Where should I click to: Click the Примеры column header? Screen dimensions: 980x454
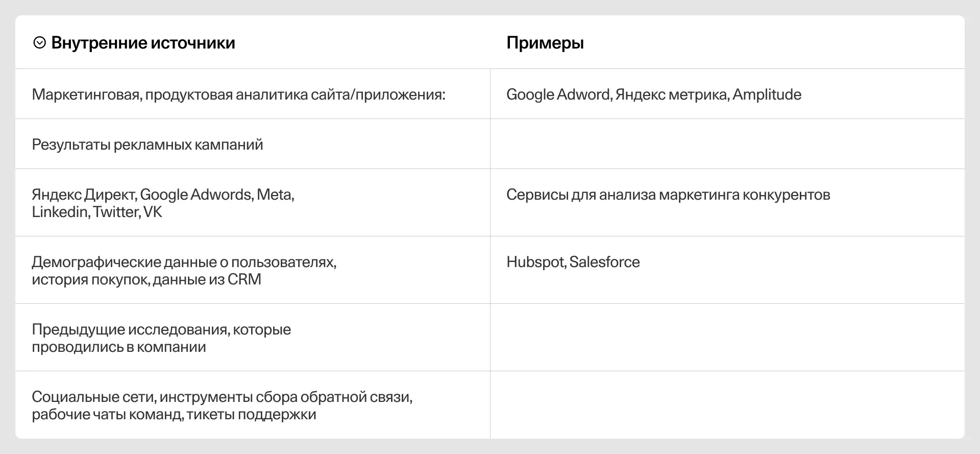(x=545, y=43)
